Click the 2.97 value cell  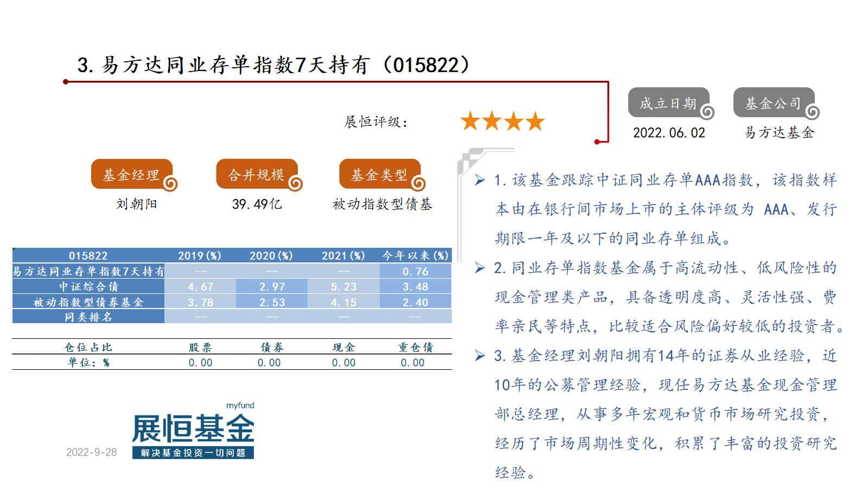[272, 286]
